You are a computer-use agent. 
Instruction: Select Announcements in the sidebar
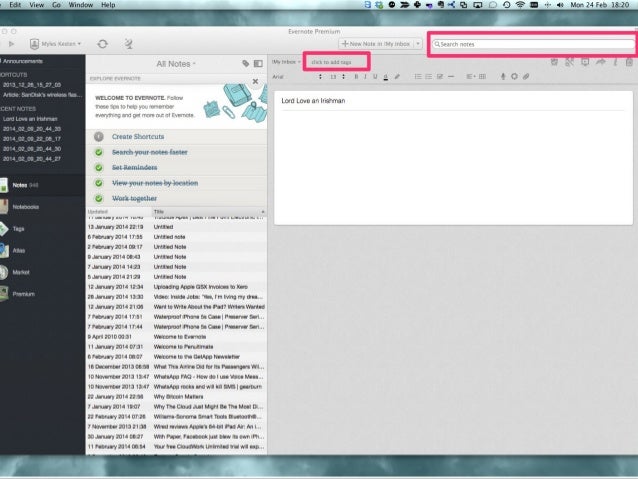click(x=22, y=61)
